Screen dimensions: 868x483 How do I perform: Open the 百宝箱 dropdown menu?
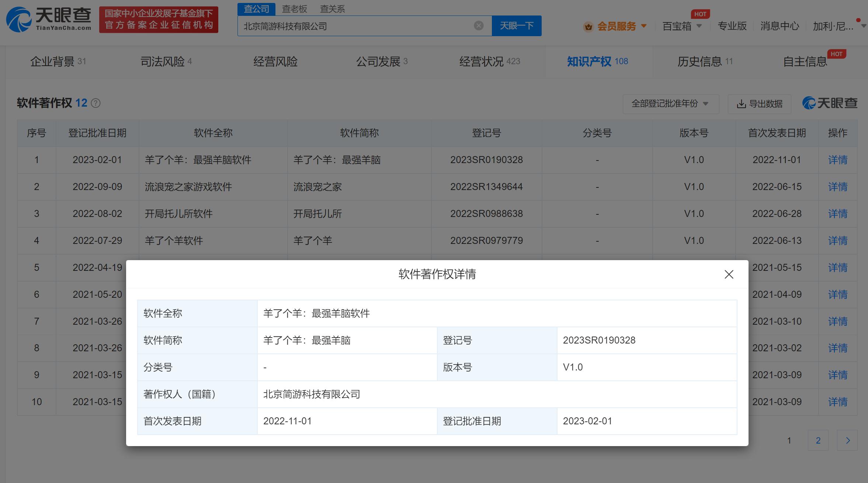(x=682, y=26)
